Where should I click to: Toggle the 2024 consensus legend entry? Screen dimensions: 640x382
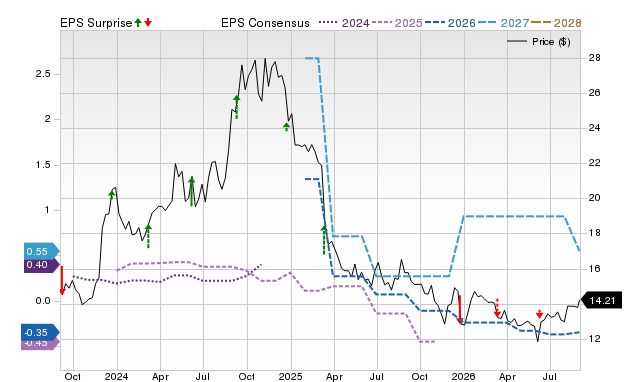[344, 23]
